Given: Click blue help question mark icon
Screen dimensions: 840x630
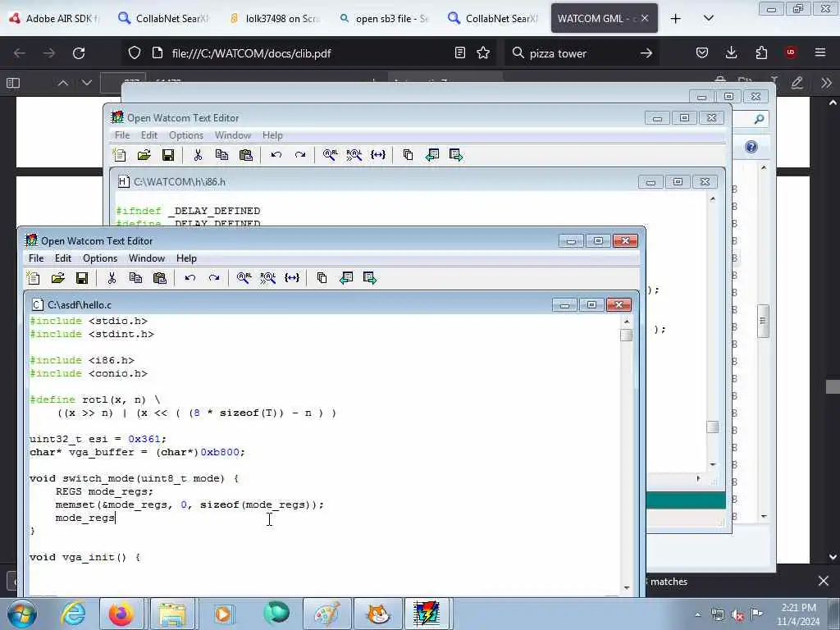Looking at the screenshot, I should coord(751,147).
